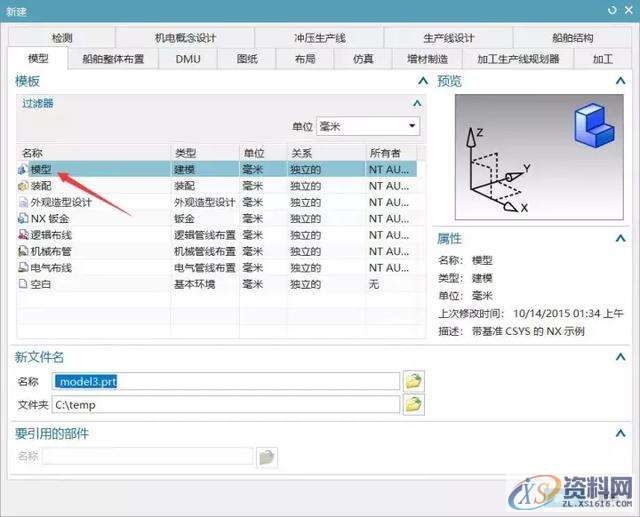Open the 船舶整体布置 tab
Screen dimensions: 640x517
pyautogui.click(x=113, y=59)
